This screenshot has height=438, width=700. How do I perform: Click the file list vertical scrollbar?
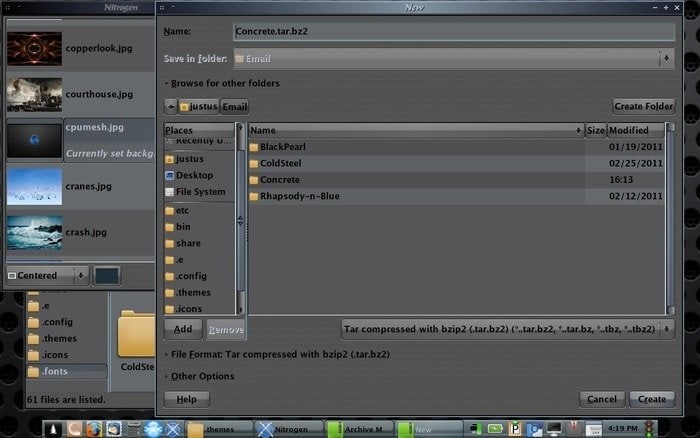click(x=670, y=219)
